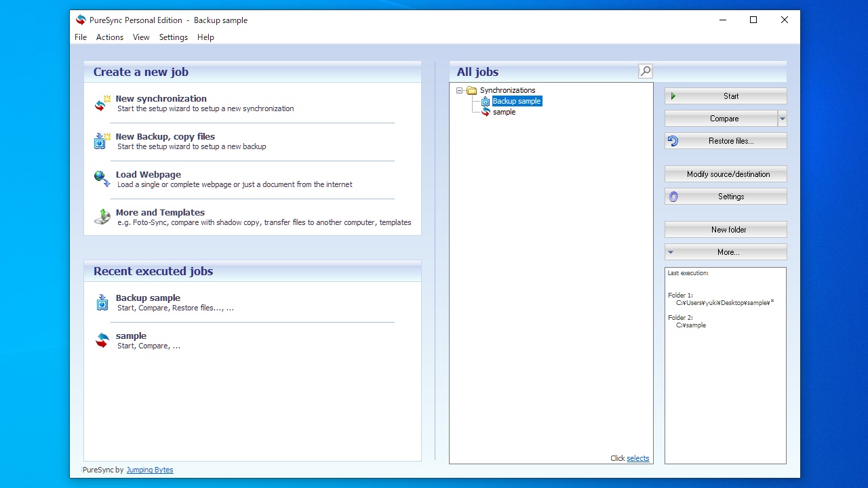Image resolution: width=868 pixels, height=488 pixels.
Task: Click Load Webpage heading
Action: point(149,174)
